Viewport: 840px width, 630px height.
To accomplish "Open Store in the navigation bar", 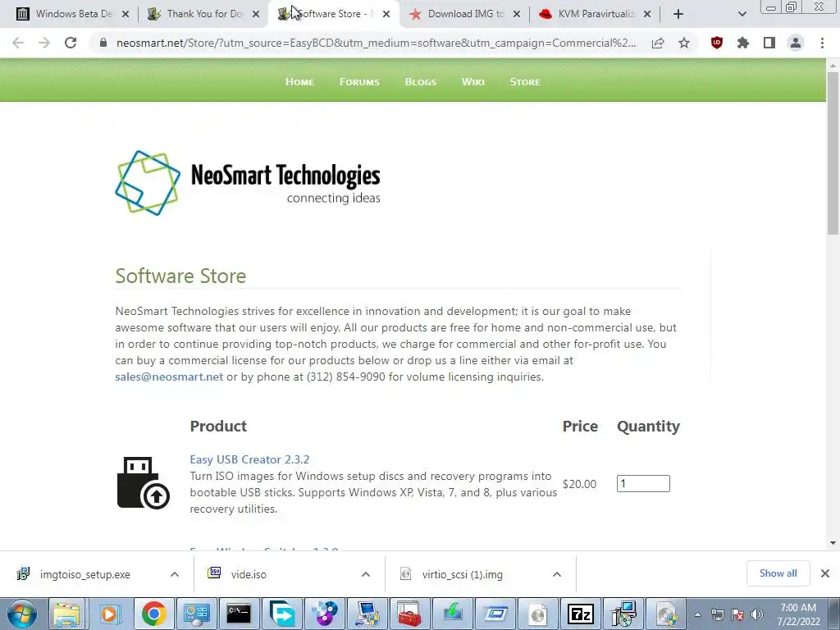I will 525,82.
